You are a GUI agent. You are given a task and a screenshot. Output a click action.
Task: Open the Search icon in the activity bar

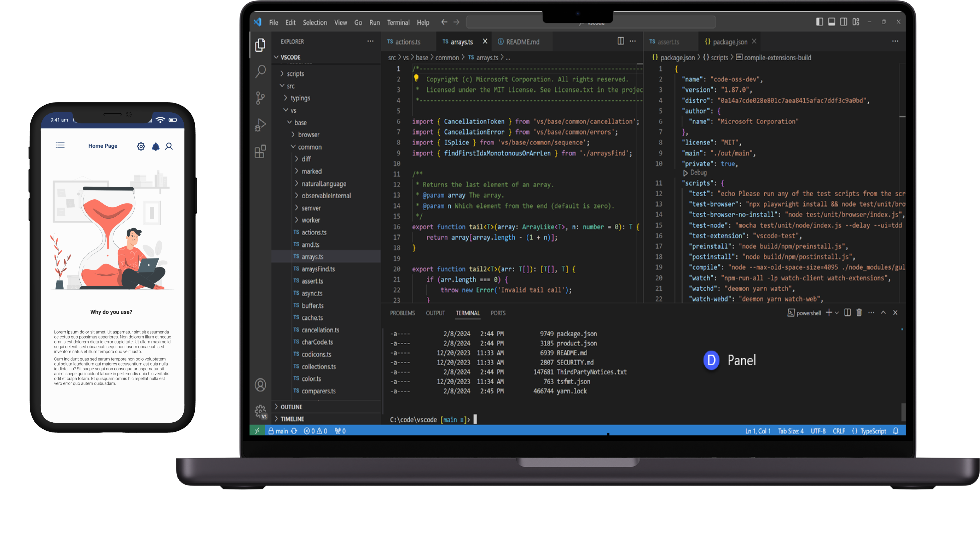point(261,72)
